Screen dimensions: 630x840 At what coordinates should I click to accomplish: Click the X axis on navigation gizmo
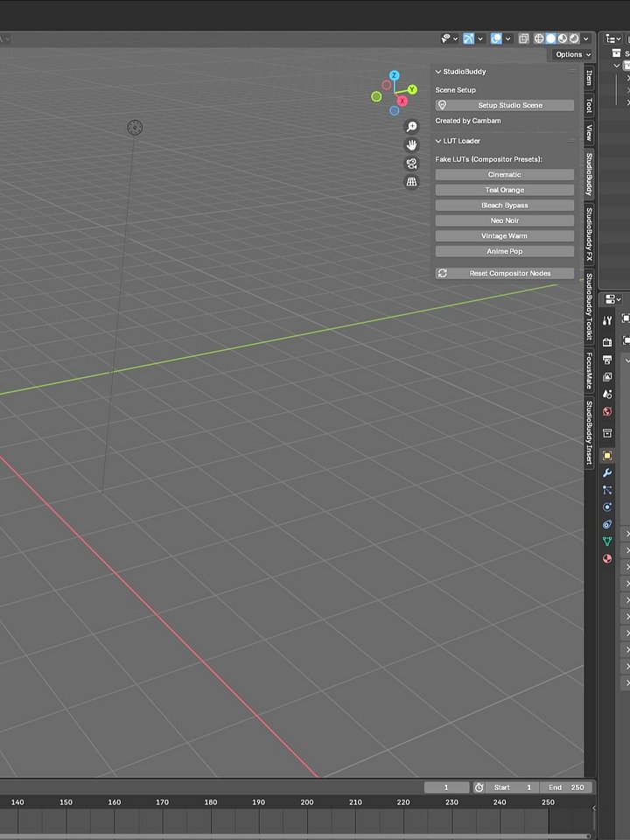[402, 101]
